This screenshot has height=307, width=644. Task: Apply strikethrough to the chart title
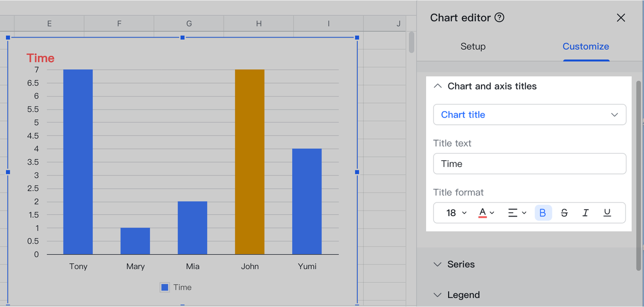click(564, 213)
